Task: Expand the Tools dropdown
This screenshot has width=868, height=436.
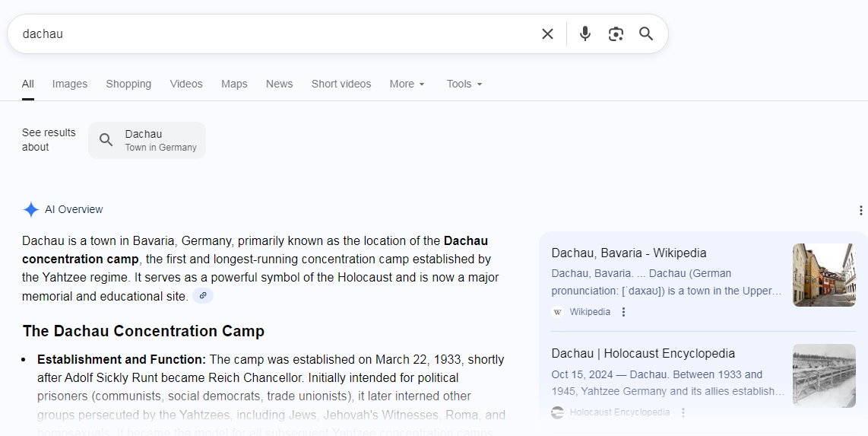Action: pyautogui.click(x=464, y=84)
